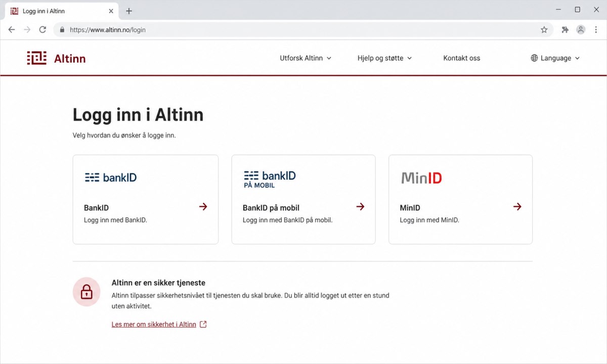Image resolution: width=607 pixels, height=364 pixels.
Task: Click 'Logg inn med BankID.' text
Action: [x=115, y=220]
